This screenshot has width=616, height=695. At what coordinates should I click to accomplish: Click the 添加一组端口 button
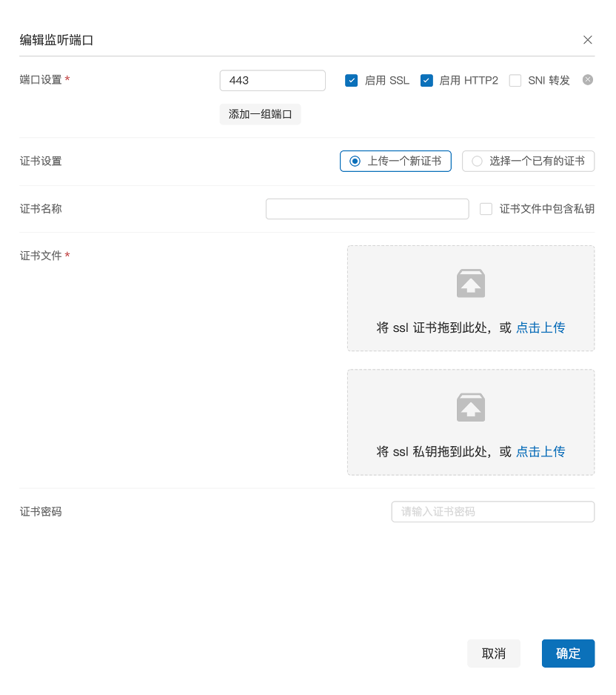pos(260,114)
